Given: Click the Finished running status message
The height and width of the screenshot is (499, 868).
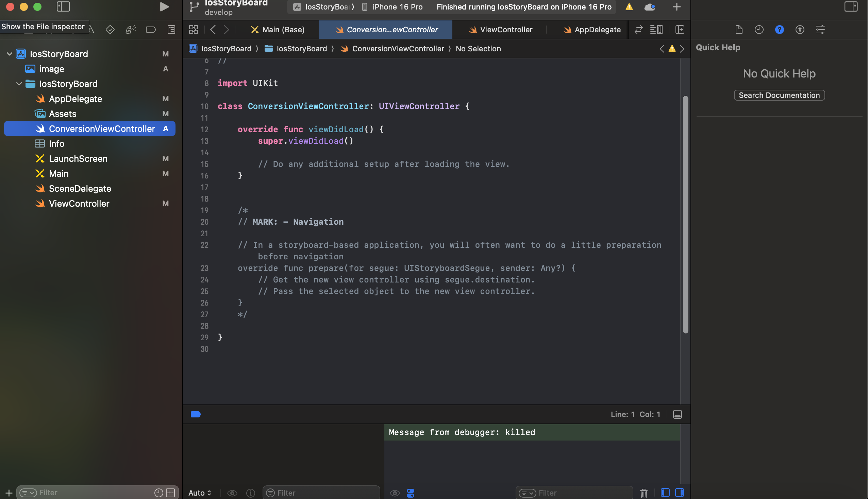Looking at the screenshot, I should [x=524, y=7].
